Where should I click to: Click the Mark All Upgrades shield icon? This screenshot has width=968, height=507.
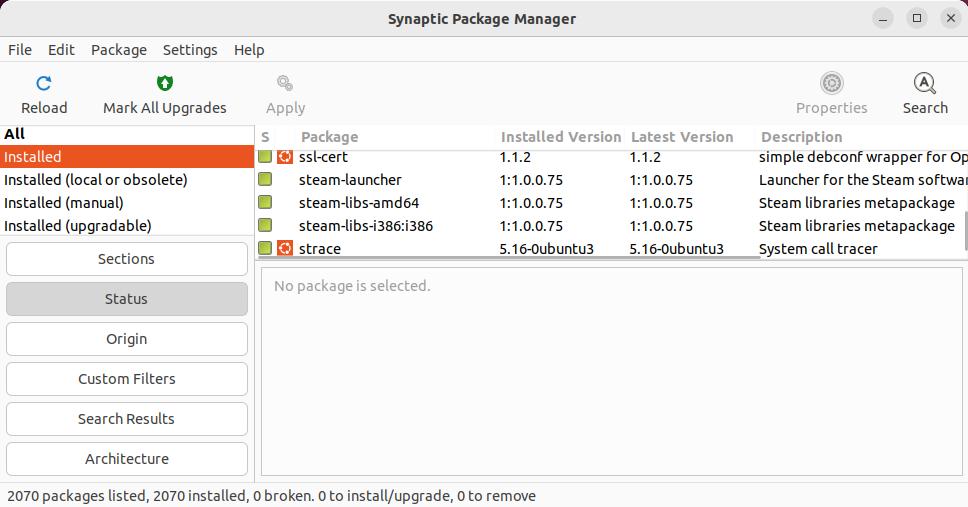[165, 83]
